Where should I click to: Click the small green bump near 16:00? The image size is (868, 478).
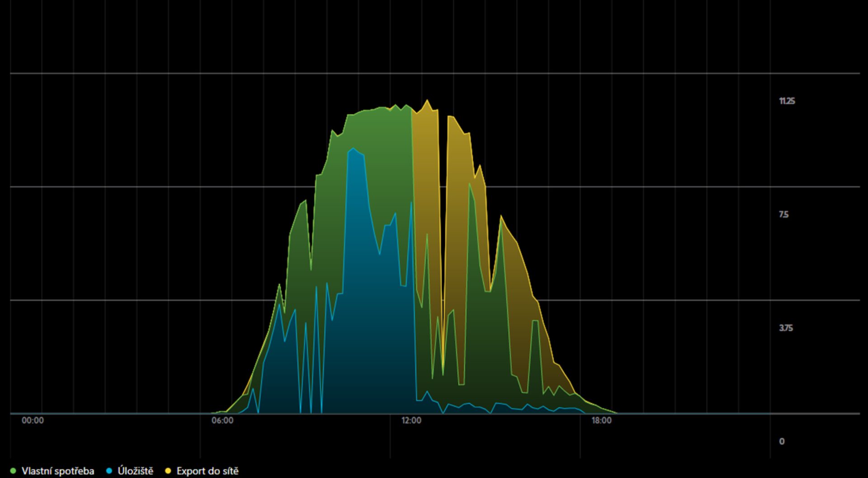pos(535,322)
